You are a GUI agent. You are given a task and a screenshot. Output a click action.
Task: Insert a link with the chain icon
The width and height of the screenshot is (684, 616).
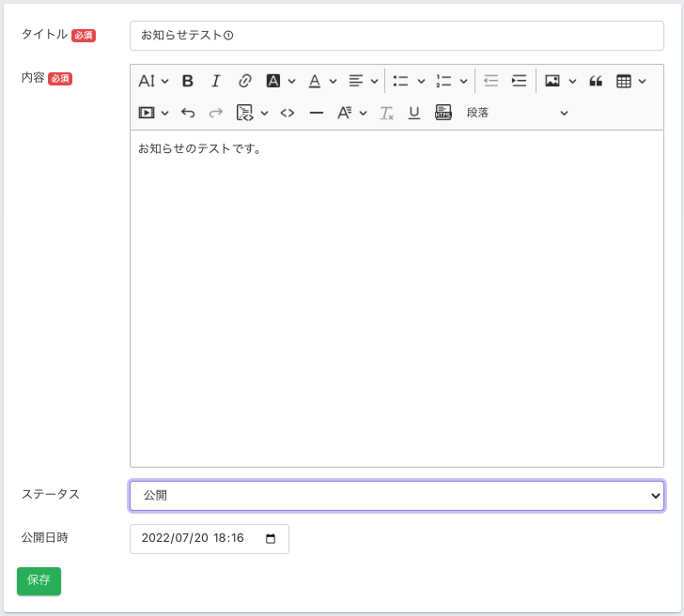click(244, 81)
